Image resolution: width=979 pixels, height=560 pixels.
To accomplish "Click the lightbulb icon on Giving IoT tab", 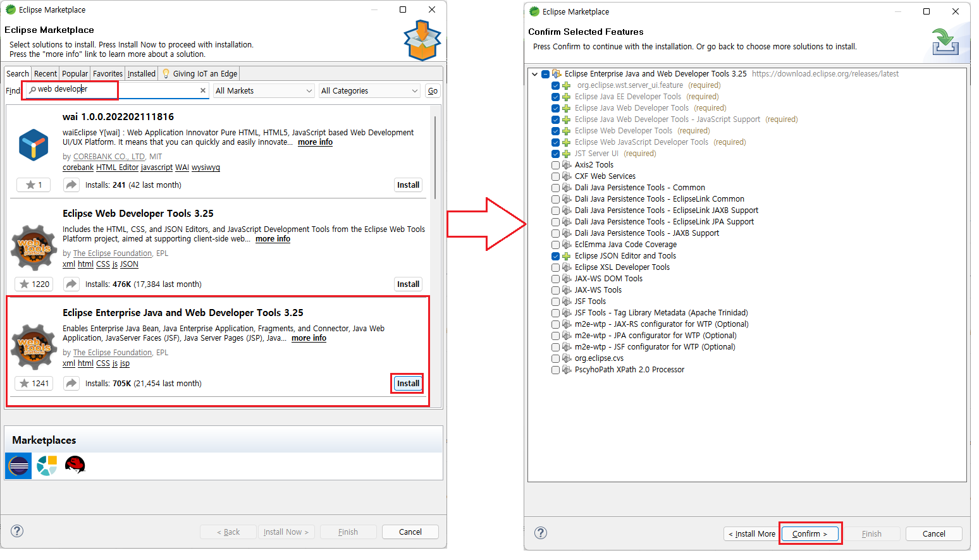I will tap(166, 74).
